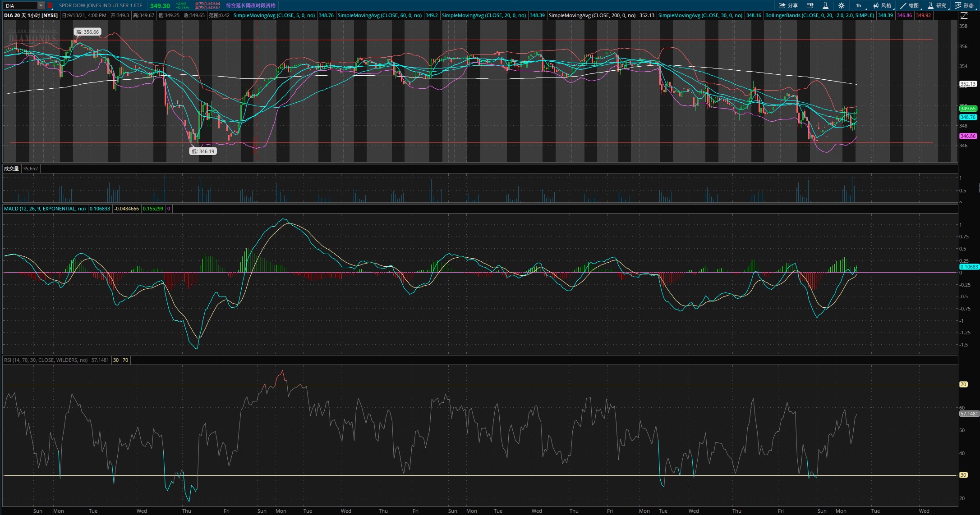Screen dimensions: 980x515
Task: Click the 352.13 price axis marker
Action: click(968, 84)
